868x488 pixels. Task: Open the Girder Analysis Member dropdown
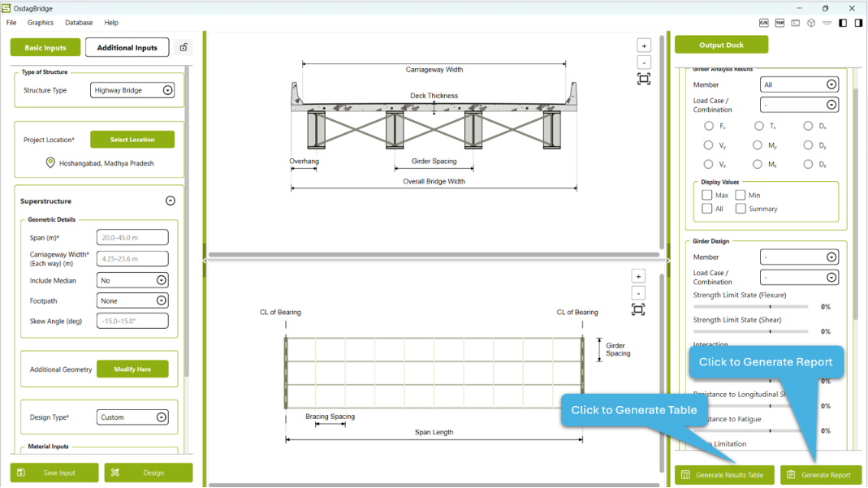point(799,84)
